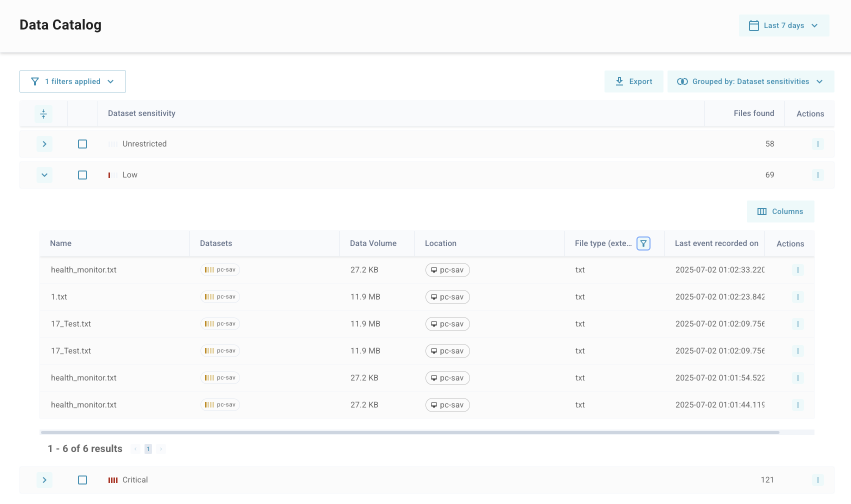The height and width of the screenshot is (504, 851).
Task: Open the Low group row actions menu
Action: [x=817, y=175]
